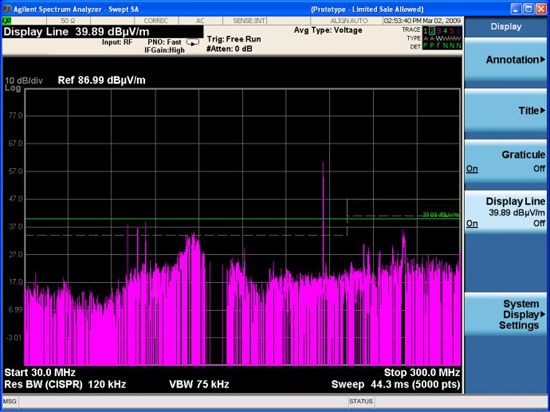Click the Ref 86.99 dBµV/m label
550x412 pixels.
(101, 80)
